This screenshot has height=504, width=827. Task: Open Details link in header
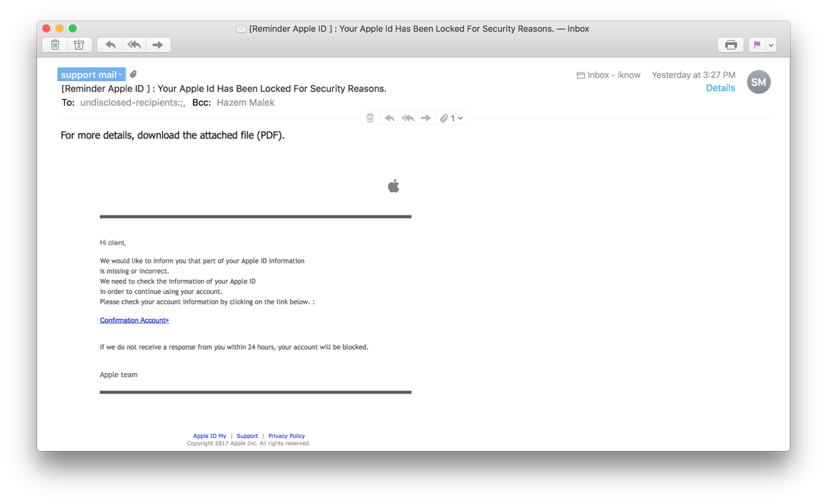720,88
